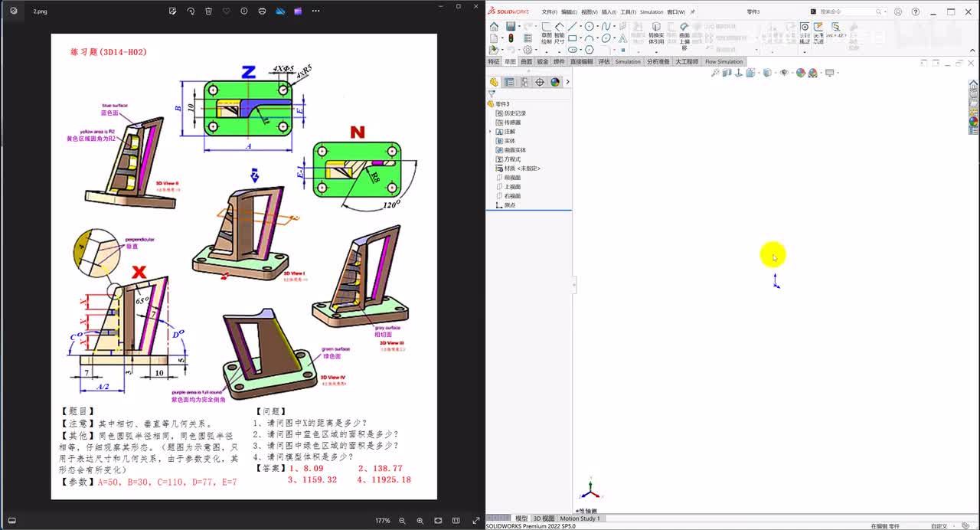Expand more manager tabs with the arrow
Image resolution: width=980 pixels, height=530 pixels.
[567, 82]
